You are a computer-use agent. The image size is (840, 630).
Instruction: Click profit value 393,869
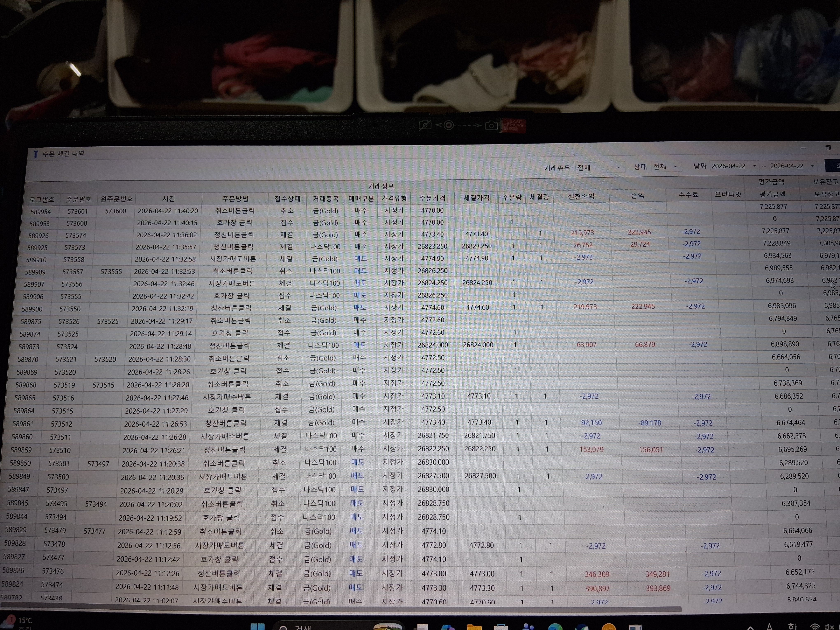tap(658, 588)
